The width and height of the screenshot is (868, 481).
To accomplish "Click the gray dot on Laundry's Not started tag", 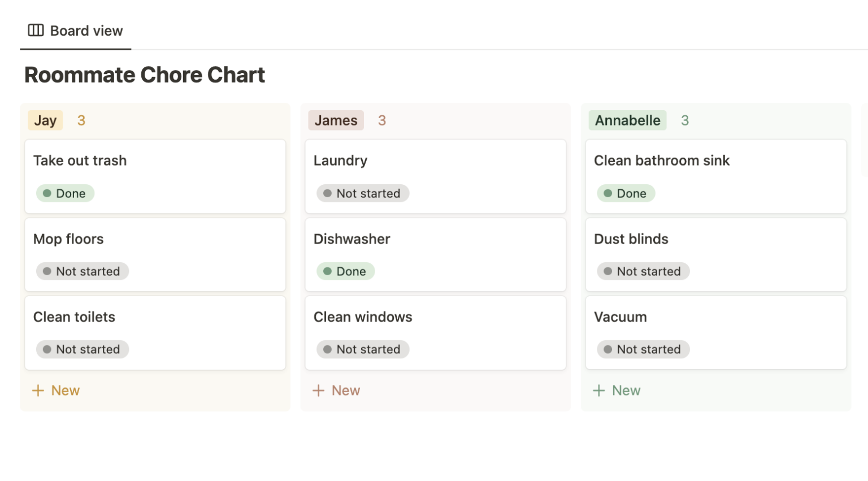I will click(x=327, y=193).
